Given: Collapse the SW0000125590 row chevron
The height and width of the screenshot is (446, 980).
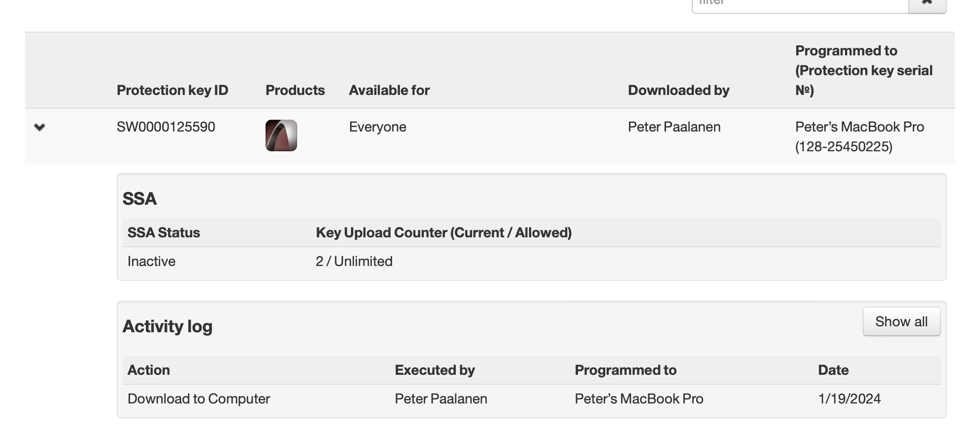Looking at the screenshot, I should [40, 127].
